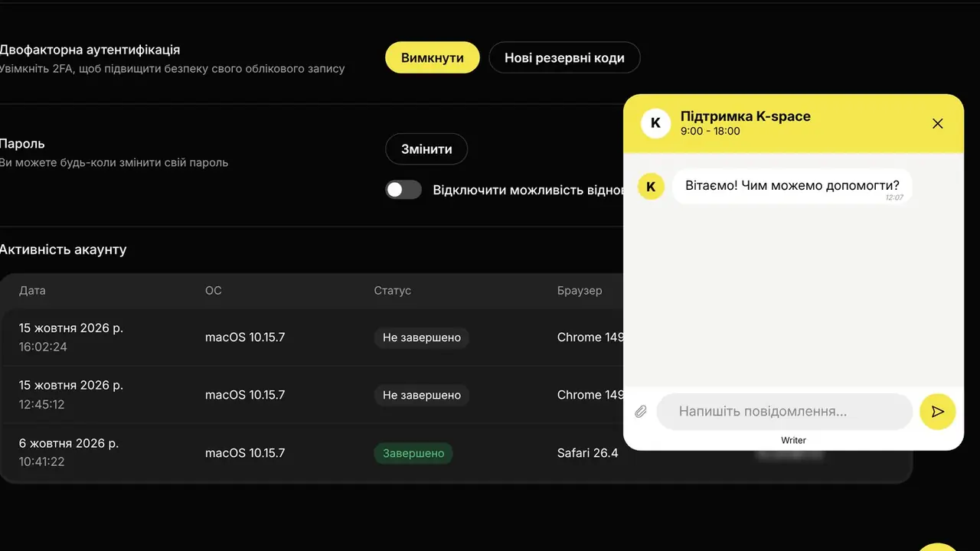The image size is (980, 551).
Task: Attach a file using the paperclip icon
Action: (641, 412)
